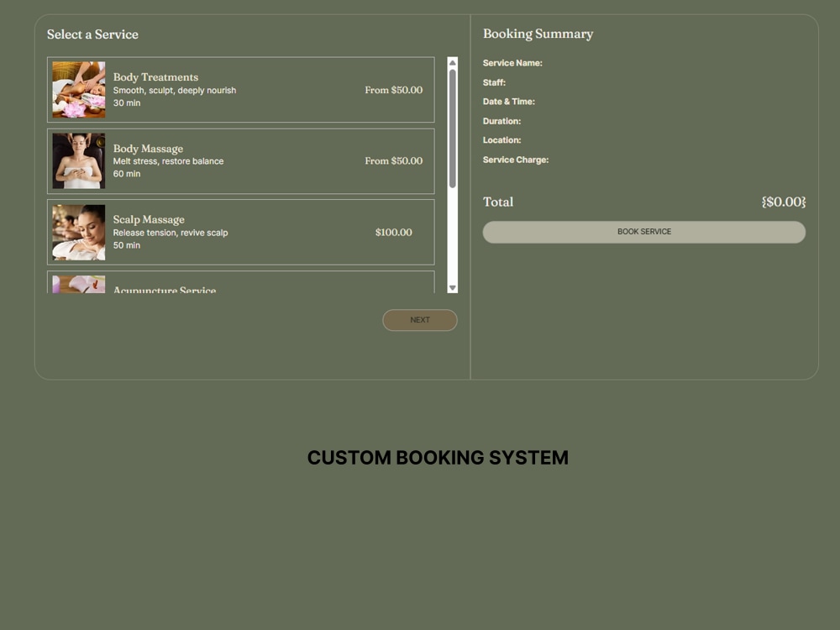This screenshot has width=840, height=630.
Task: Click the Select a Service heading
Action: (92, 34)
